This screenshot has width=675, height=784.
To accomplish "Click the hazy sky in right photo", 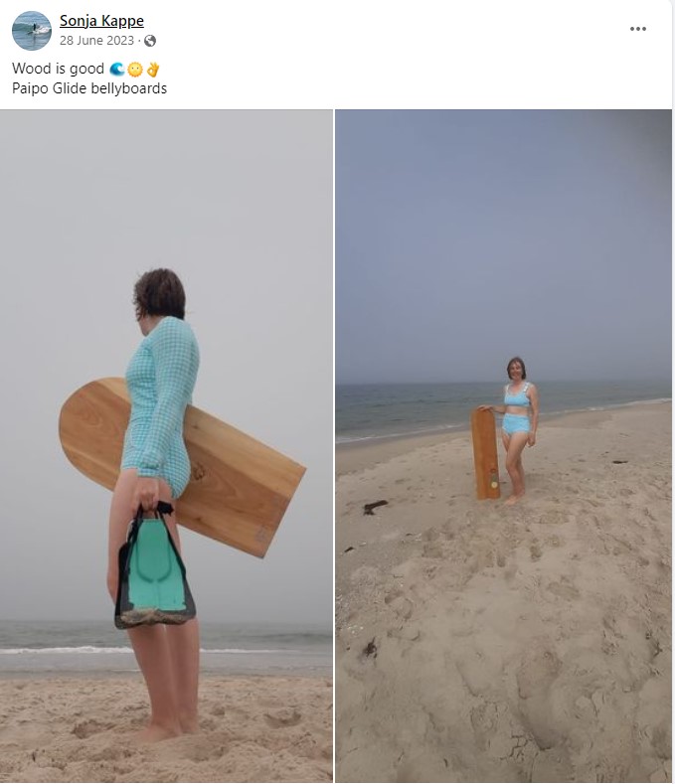I will (x=503, y=240).
